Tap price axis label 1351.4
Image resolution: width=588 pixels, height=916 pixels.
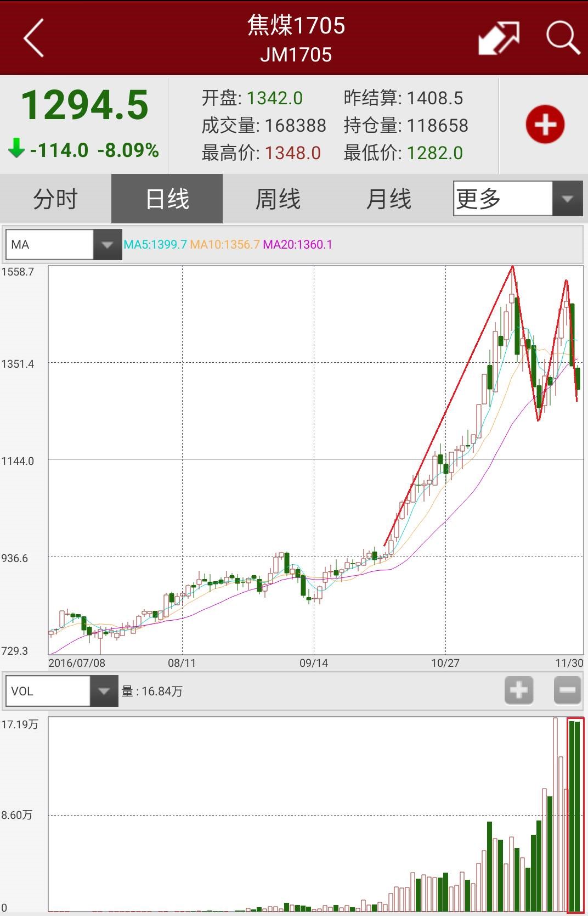coord(18,364)
